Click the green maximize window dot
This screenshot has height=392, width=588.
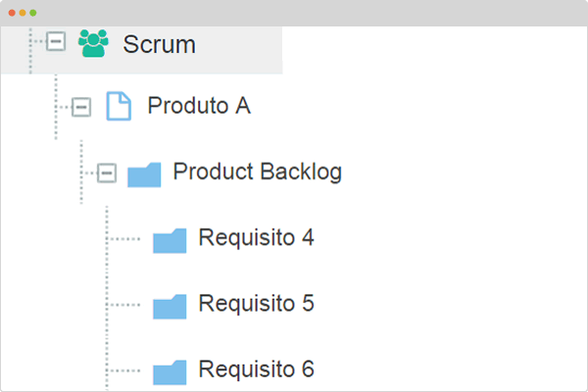tap(33, 13)
